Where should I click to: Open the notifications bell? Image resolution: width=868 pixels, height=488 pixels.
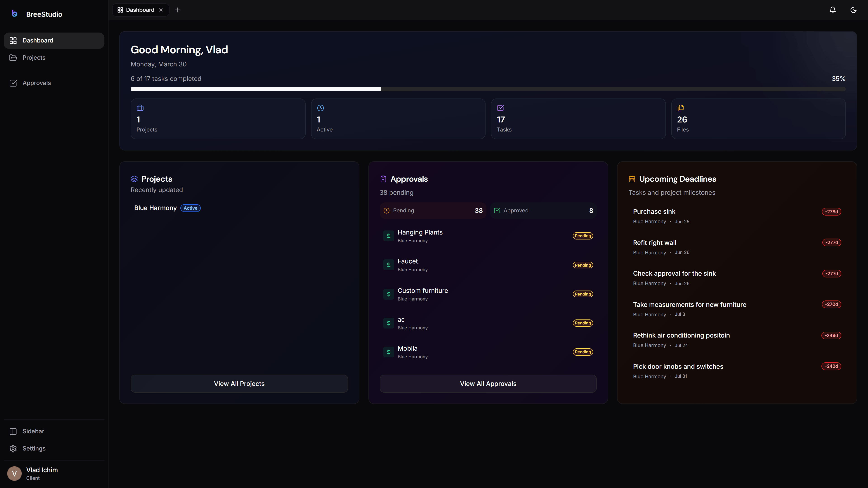(x=833, y=10)
